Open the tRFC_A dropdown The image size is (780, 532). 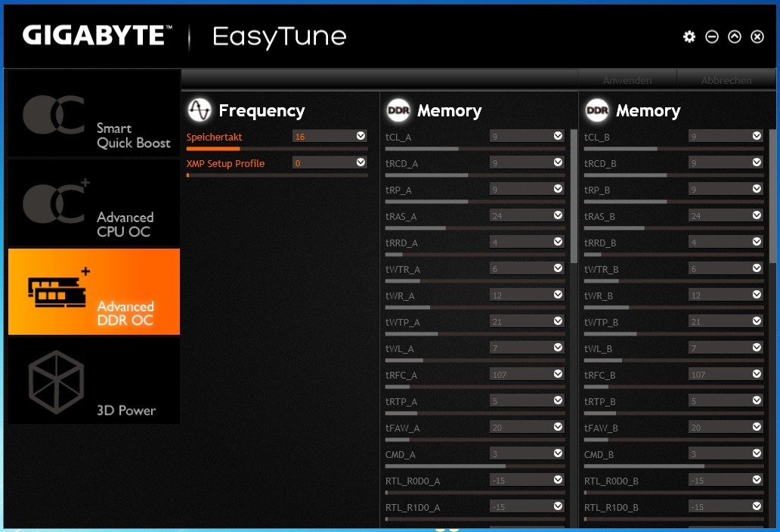pyautogui.click(x=558, y=373)
